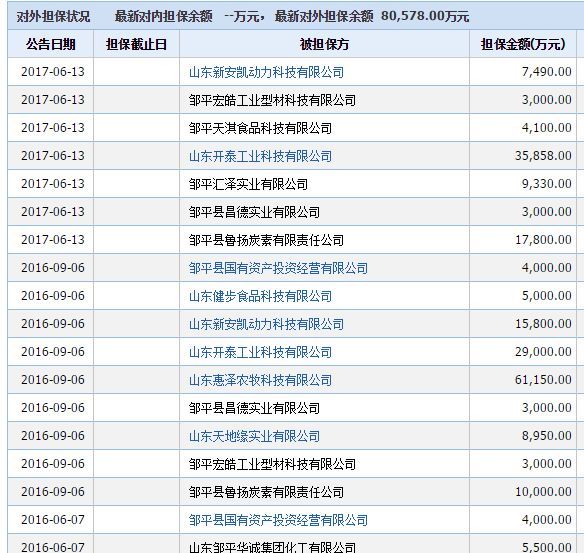Click the amount 7,490.00
This screenshot has height=553, width=584.
[x=546, y=71]
